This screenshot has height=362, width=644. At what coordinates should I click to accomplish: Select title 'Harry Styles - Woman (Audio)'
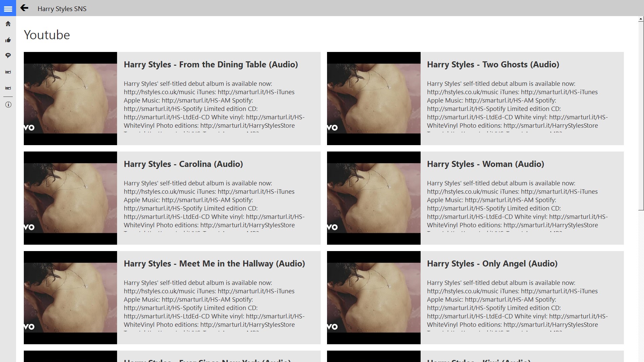point(485,164)
